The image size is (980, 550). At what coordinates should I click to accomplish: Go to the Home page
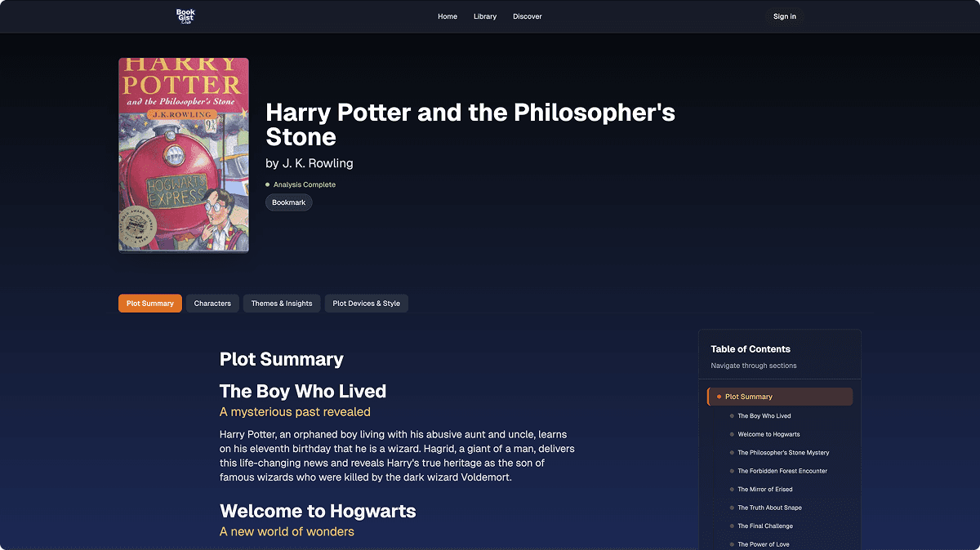tap(448, 16)
